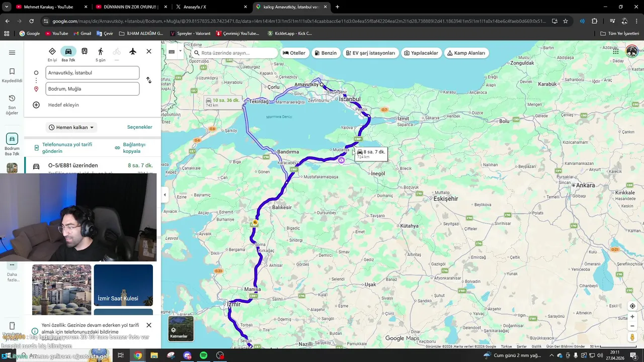
Task: Open the Katmanlar layers switcher
Action: (181, 328)
